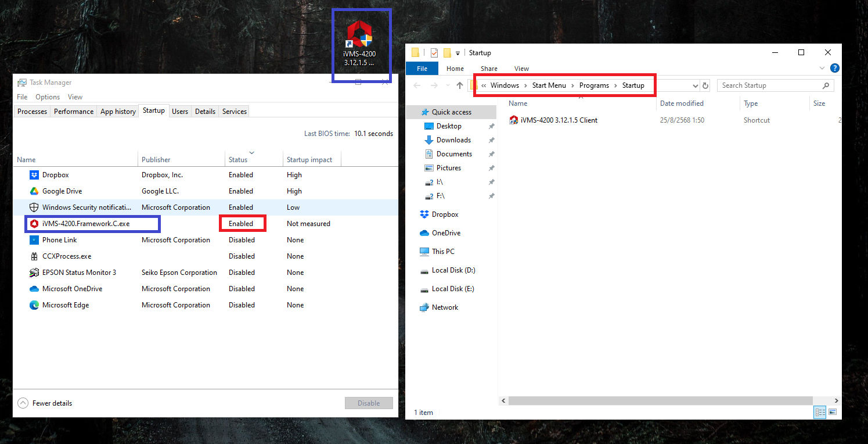Click the Dropbox icon in Task Manager startup list
The image size is (868, 444).
(34, 175)
